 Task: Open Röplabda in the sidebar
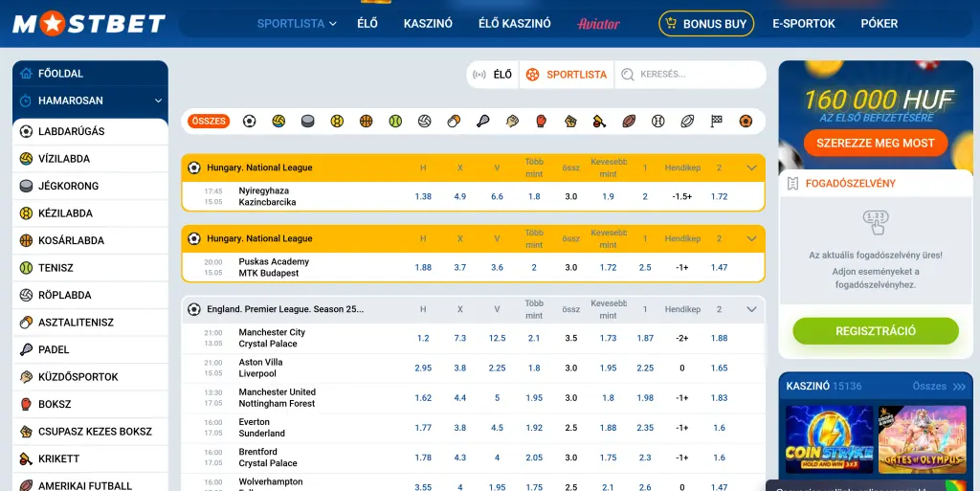90,295
